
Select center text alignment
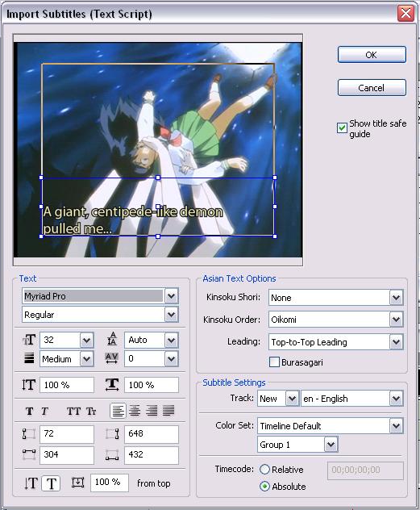coord(135,411)
